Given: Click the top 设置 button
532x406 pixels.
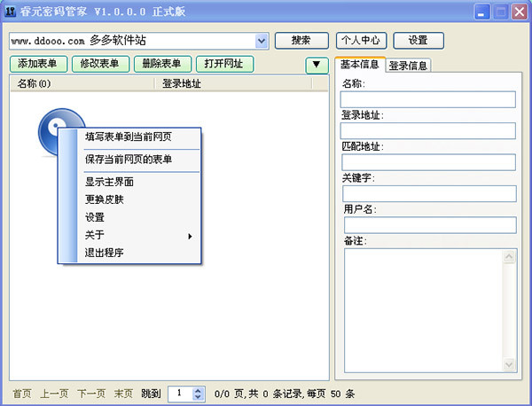Looking at the screenshot, I should point(418,41).
